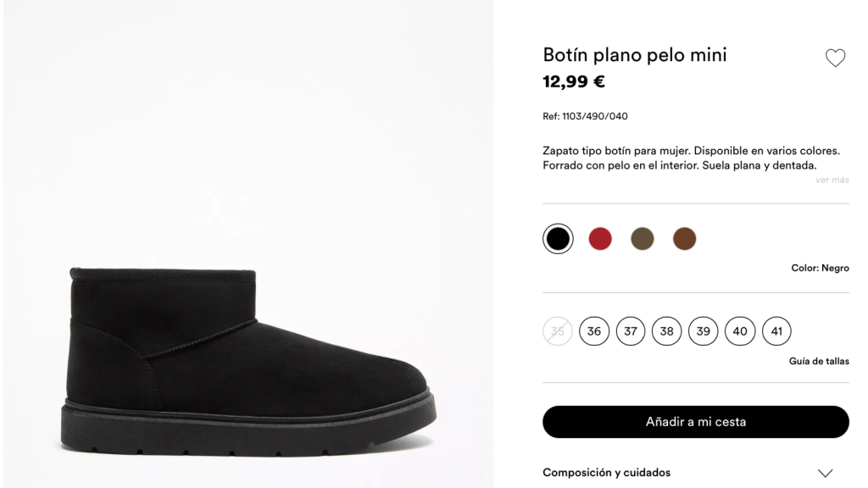Choose size 36
868x488 pixels.
[x=594, y=331]
